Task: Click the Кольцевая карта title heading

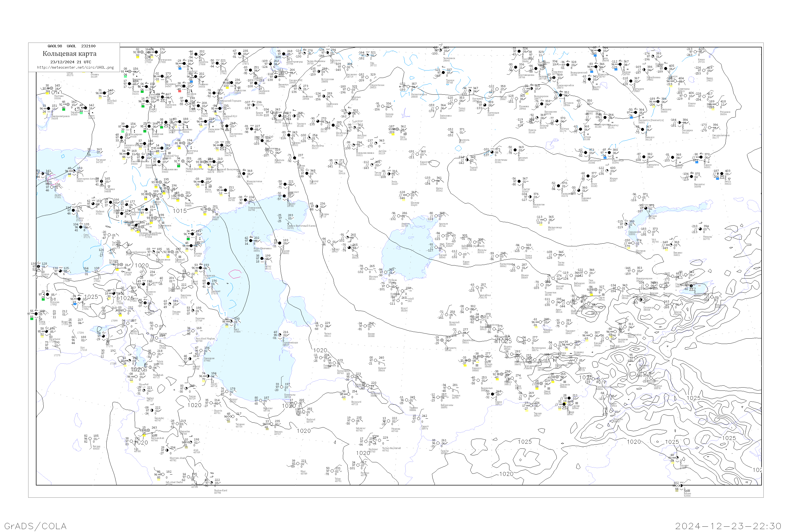Action: coord(69,54)
